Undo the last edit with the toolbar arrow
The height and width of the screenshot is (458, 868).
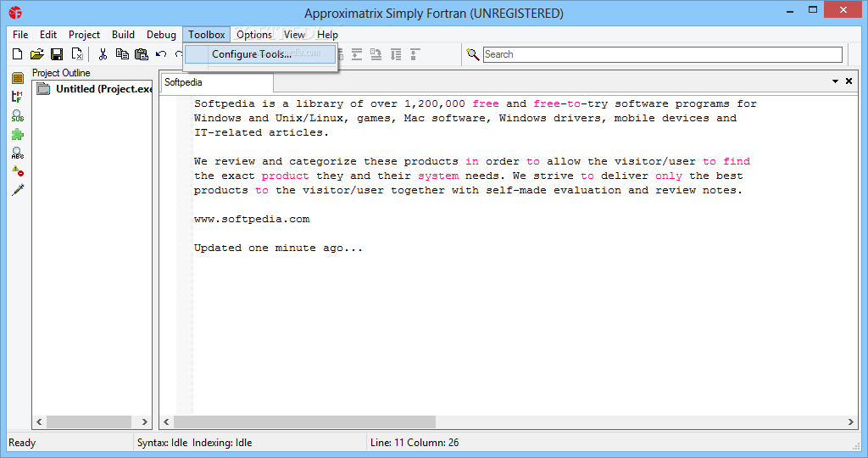click(161, 54)
